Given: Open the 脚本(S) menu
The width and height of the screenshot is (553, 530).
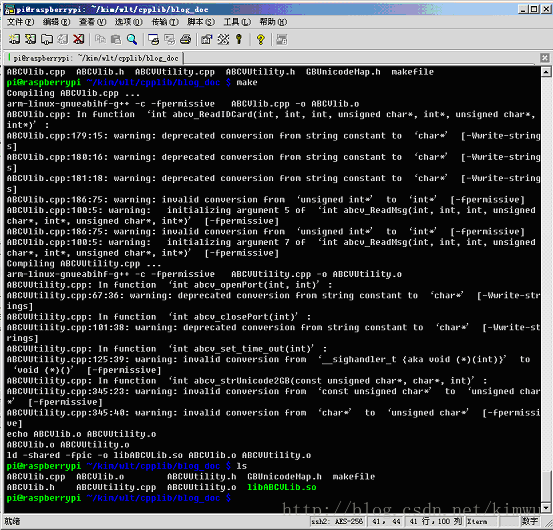Looking at the screenshot, I should click(x=201, y=22).
